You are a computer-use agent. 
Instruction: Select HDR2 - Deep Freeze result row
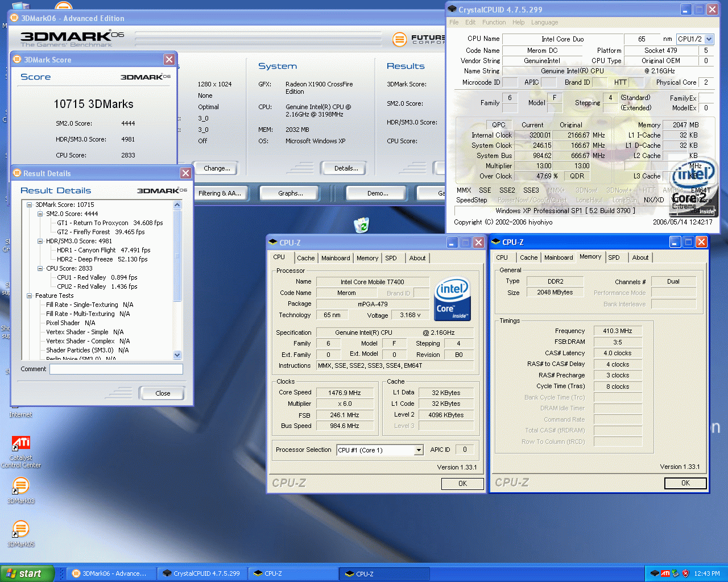(102, 259)
